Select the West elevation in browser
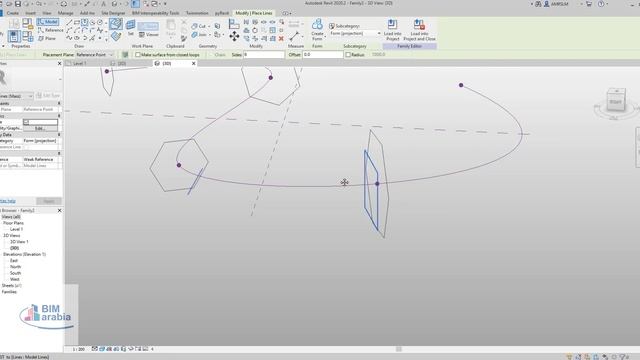The width and height of the screenshot is (640, 360). (x=15, y=280)
